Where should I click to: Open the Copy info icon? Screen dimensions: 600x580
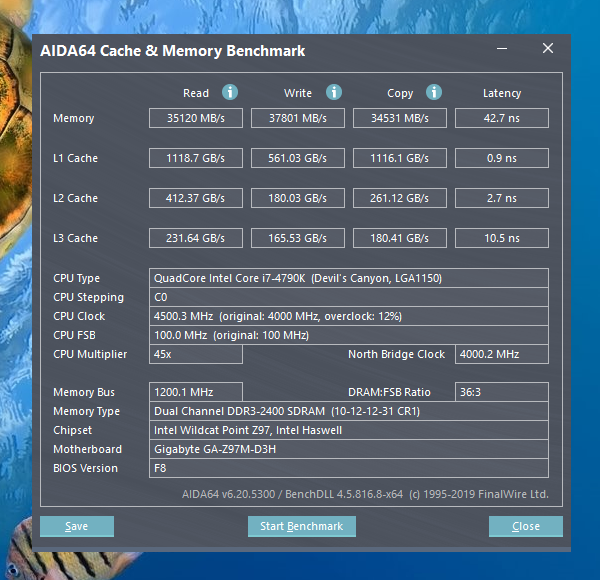click(x=434, y=92)
